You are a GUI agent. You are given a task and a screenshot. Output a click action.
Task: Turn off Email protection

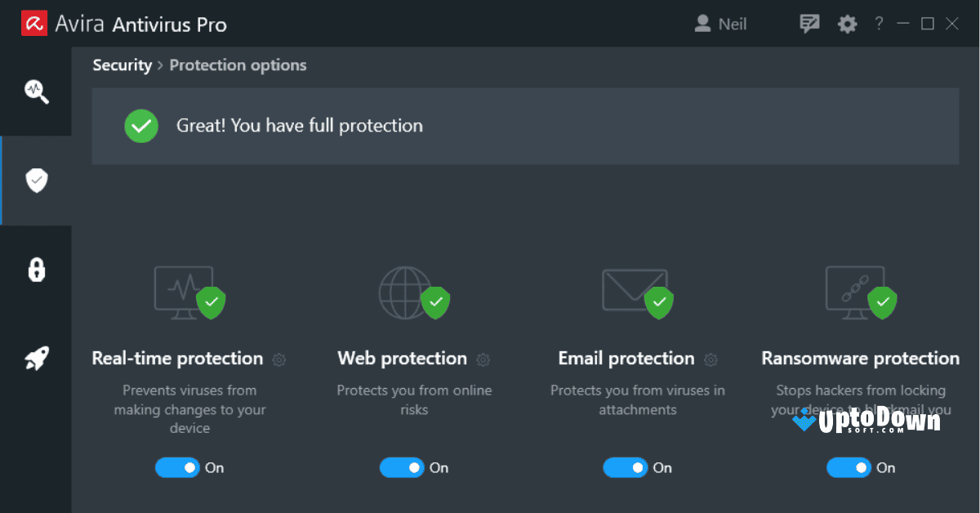[626, 467]
